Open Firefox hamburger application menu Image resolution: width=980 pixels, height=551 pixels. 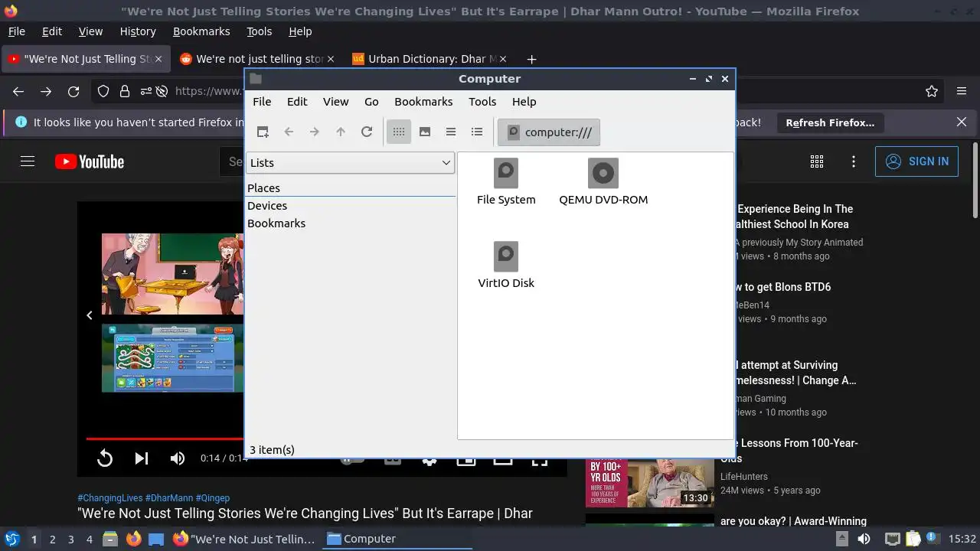[x=962, y=91]
